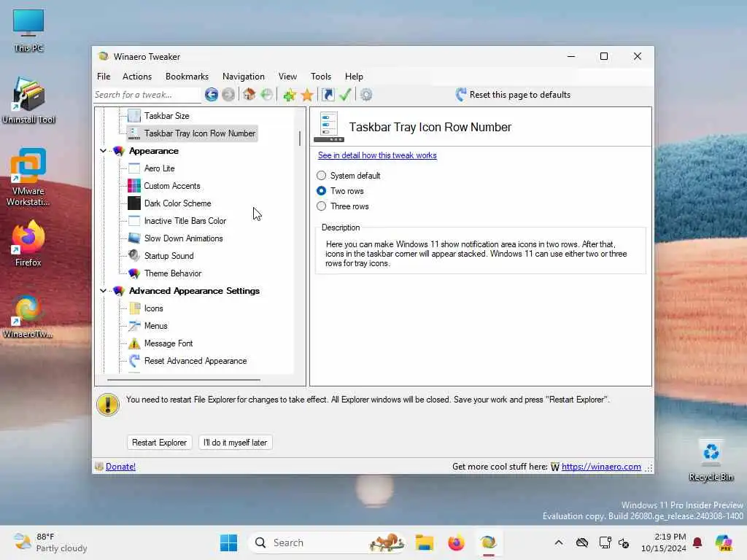Click the Restart Explorer button

[x=159, y=443]
